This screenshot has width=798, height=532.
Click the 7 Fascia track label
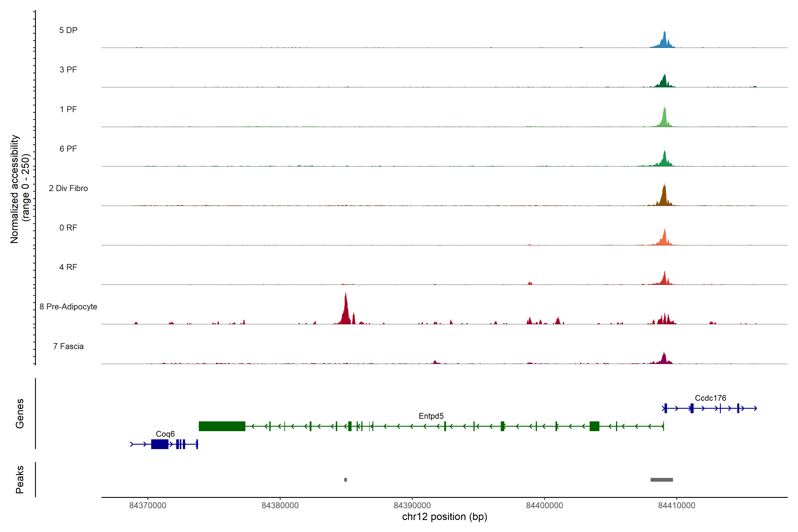pyautogui.click(x=68, y=346)
